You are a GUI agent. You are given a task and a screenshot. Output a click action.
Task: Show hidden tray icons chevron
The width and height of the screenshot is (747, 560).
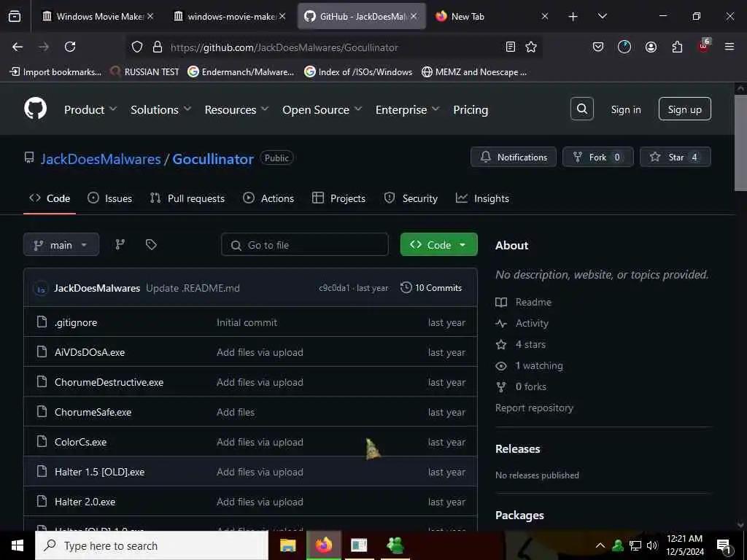click(x=600, y=545)
